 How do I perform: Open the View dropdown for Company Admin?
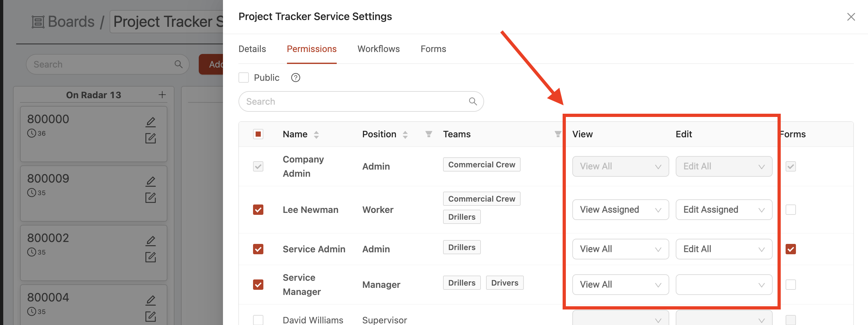coord(620,166)
